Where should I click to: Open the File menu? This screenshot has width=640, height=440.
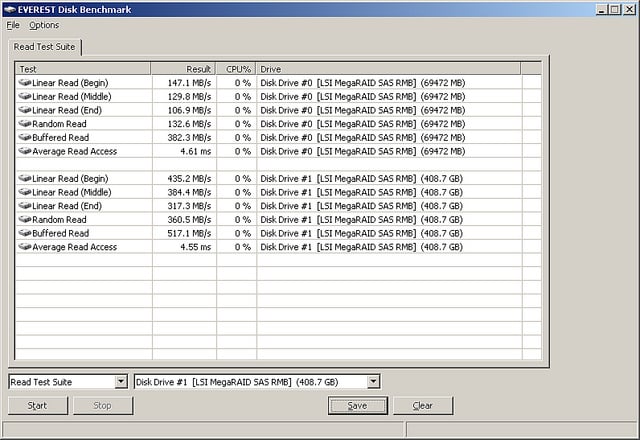click(x=13, y=25)
